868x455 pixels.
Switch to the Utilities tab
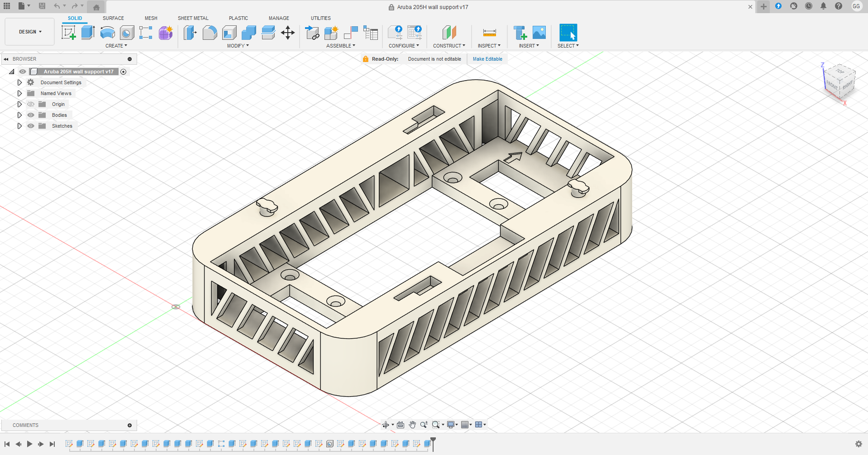point(321,18)
